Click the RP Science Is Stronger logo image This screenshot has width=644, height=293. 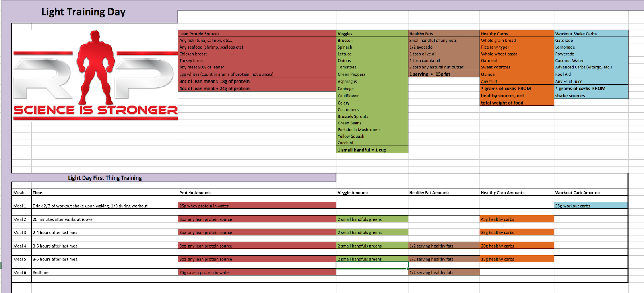tap(95, 75)
